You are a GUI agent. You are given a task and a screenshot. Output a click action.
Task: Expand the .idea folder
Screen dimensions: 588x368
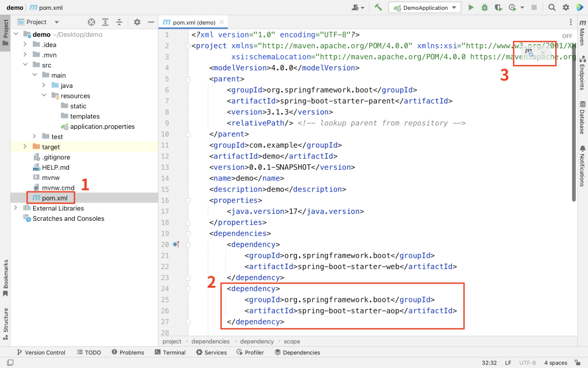25,44
